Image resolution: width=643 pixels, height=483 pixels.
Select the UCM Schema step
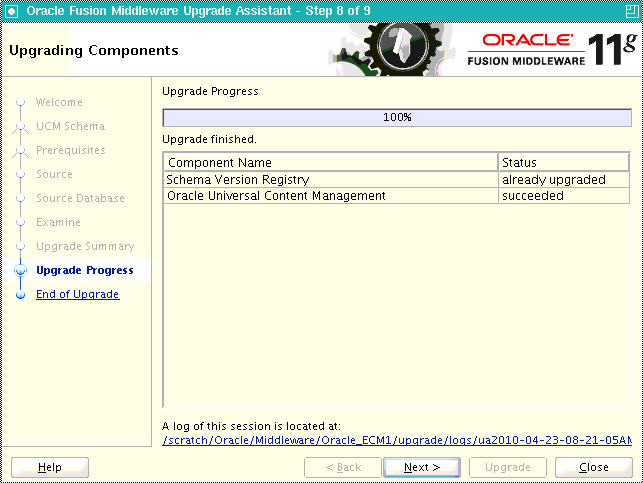[70, 126]
